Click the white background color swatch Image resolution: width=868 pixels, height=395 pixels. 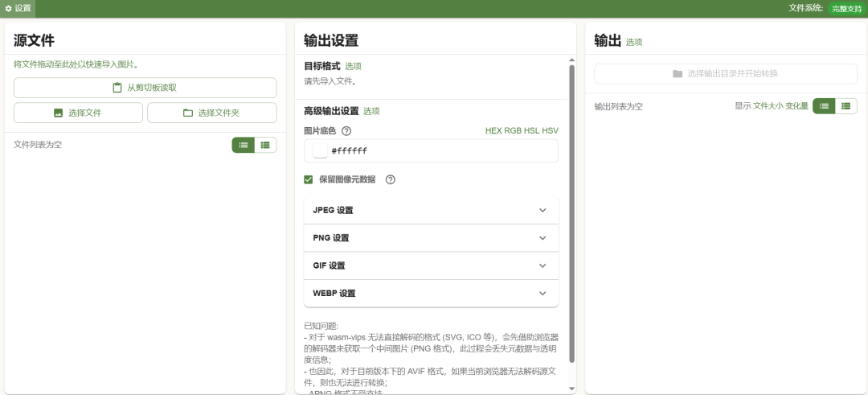320,150
